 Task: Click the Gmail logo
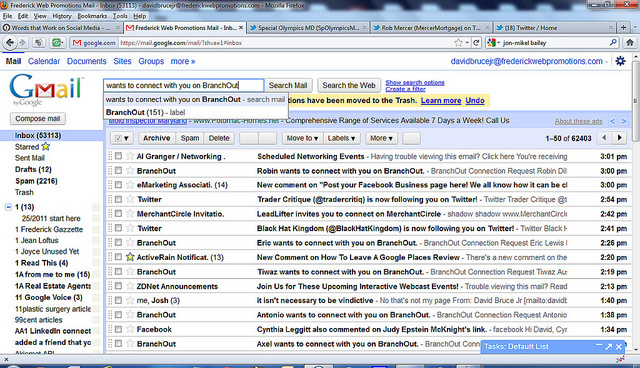click(x=46, y=89)
